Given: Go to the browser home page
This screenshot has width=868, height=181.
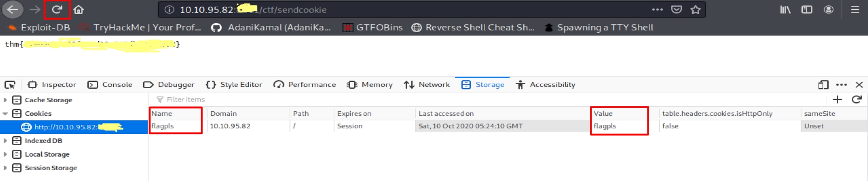Looking at the screenshot, I should pos(78,10).
